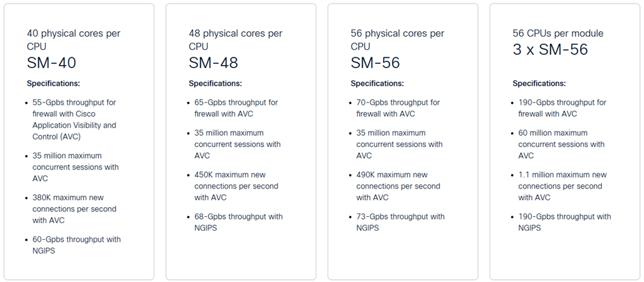Select the 3 x SM-56 title
Screen dimensions: 644x282
[x=550, y=50]
